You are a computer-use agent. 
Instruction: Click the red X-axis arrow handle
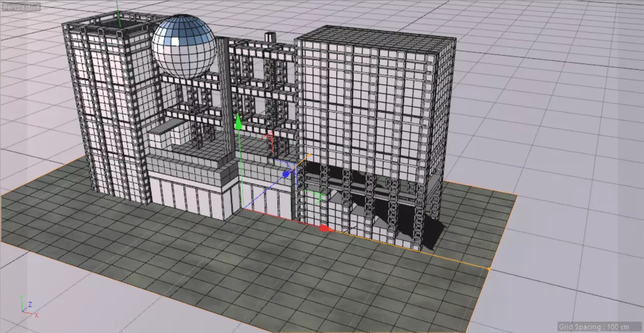pos(326,229)
